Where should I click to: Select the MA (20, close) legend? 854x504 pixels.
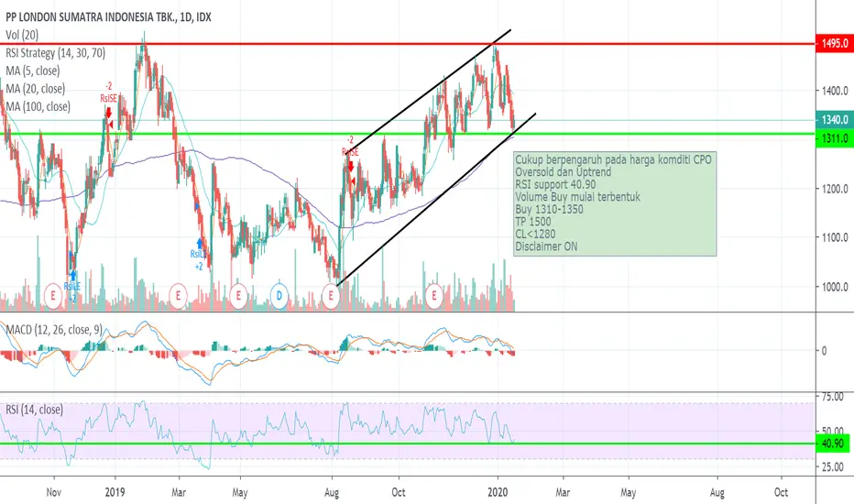click(36, 89)
